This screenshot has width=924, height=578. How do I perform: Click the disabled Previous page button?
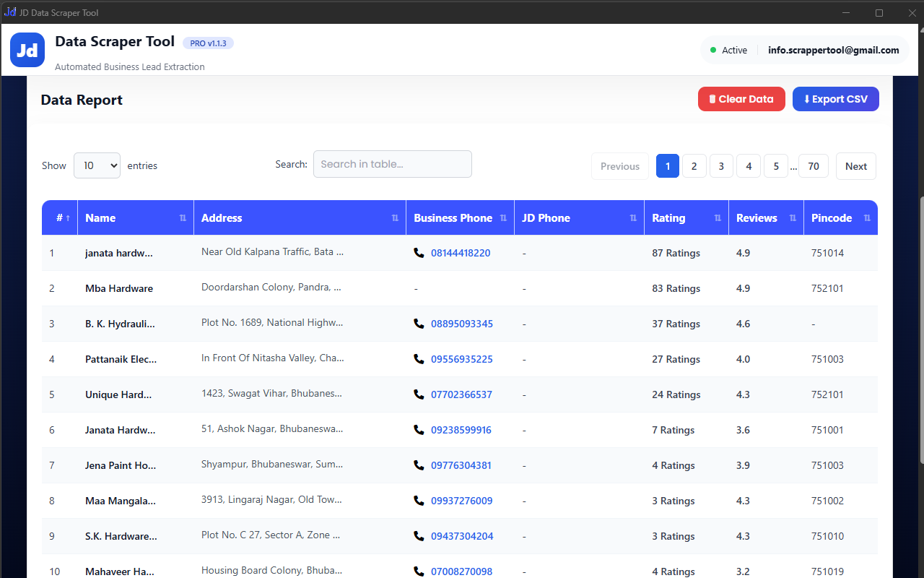click(620, 166)
